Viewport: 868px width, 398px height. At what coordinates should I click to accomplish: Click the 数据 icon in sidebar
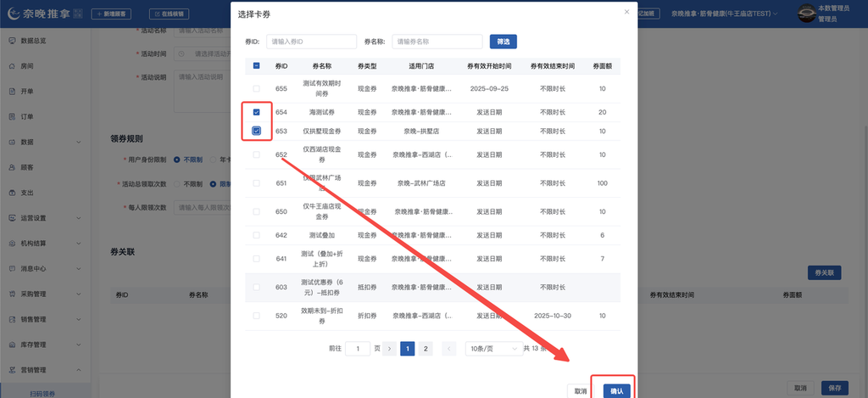12,142
